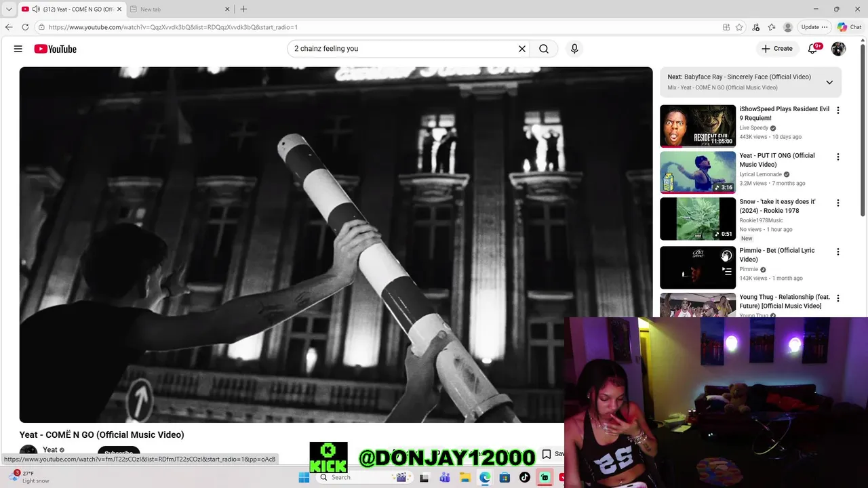Collapse the Next mix playlist panel

click(829, 82)
